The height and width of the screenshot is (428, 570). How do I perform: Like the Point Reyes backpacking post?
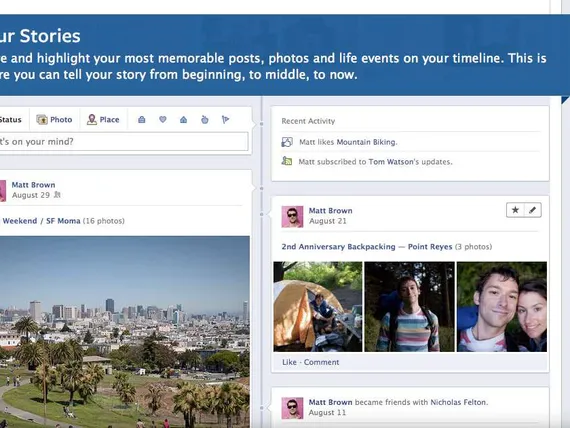tap(289, 362)
